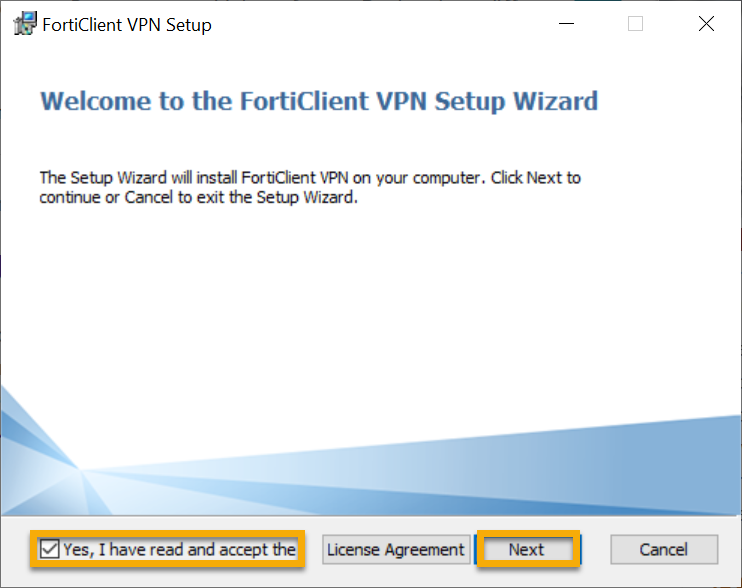This screenshot has width=742, height=588.
Task: Click the Setup Wizard description paragraph
Action: click(x=310, y=187)
